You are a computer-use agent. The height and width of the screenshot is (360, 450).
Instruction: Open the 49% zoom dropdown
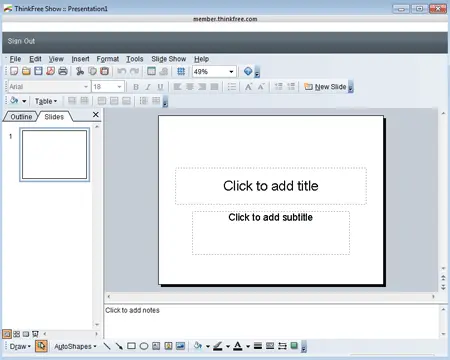tap(231, 72)
